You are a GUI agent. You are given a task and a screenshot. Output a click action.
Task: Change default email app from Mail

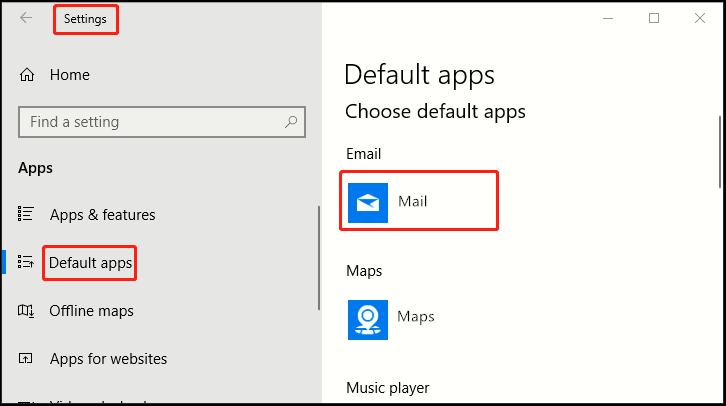(419, 201)
